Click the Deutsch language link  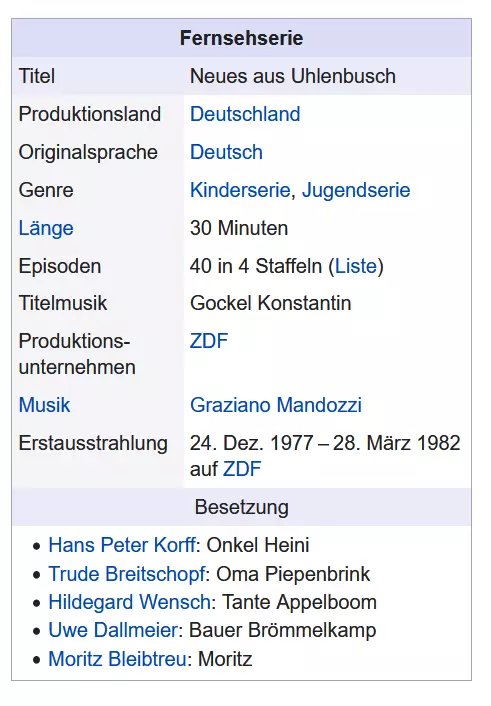pos(226,152)
